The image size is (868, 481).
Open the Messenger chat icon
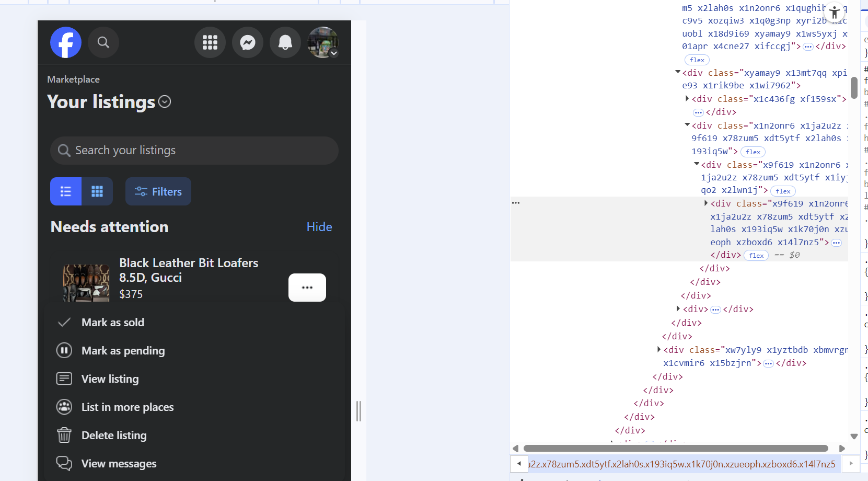pyautogui.click(x=248, y=42)
